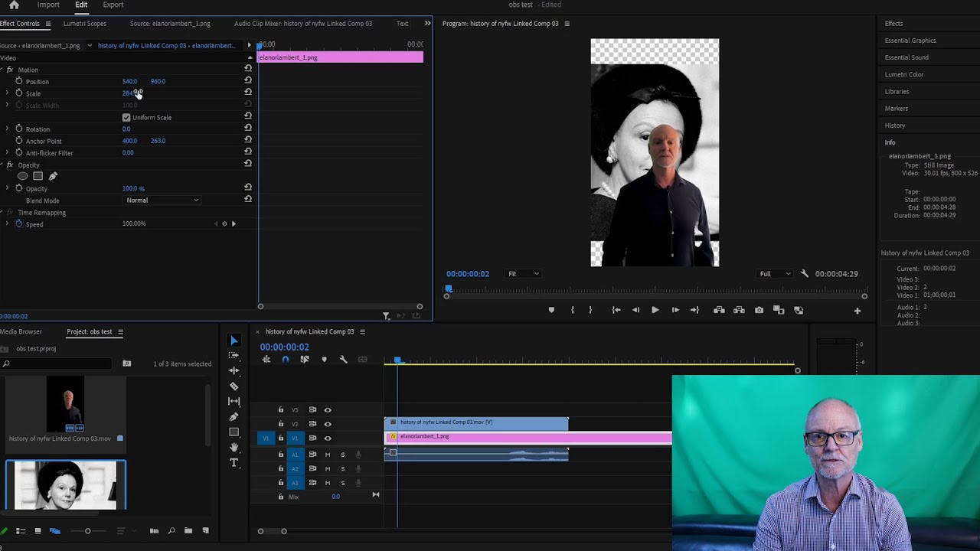Image resolution: width=980 pixels, height=551 pixels.
Task: Solo audio track A2
Action: (343, 468)
